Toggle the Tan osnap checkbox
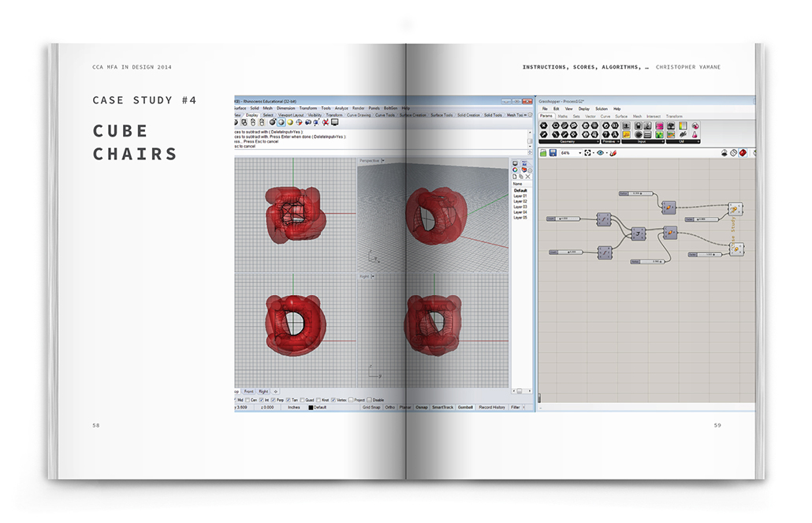Viewport: 812px width, 523px height. 288,400
